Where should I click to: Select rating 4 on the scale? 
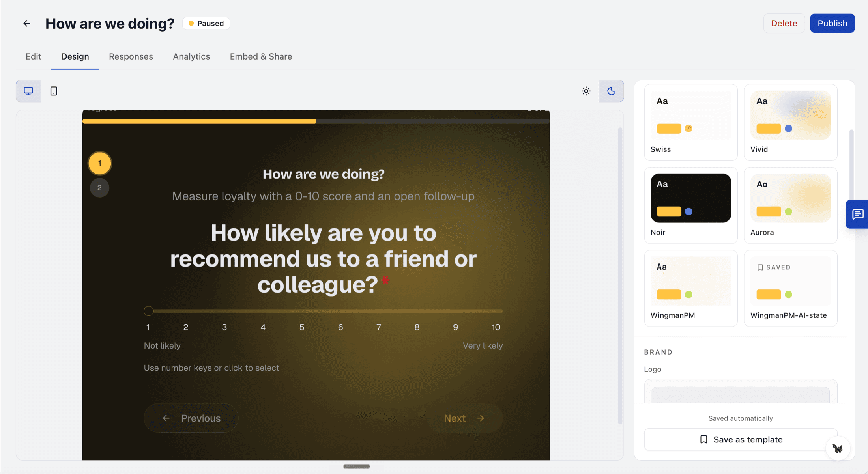pos(263,327)
